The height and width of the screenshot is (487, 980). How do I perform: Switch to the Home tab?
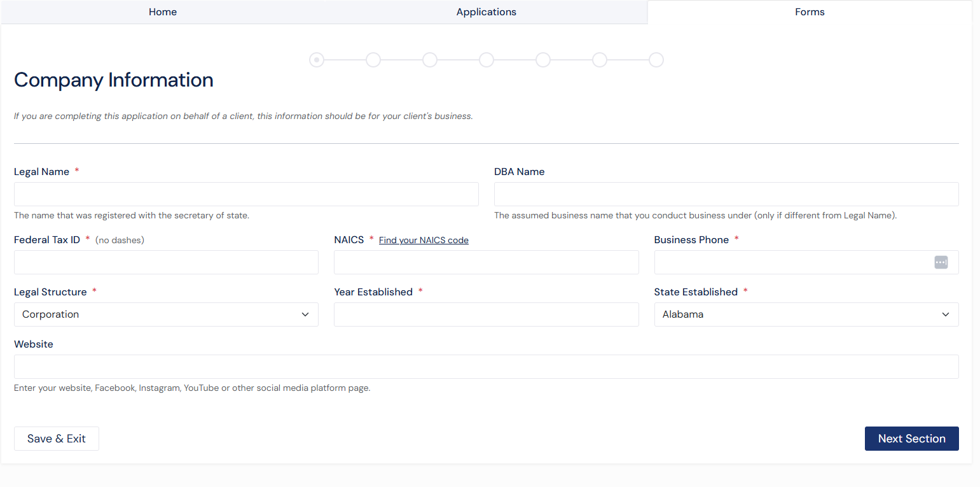[x=163, y=12]
